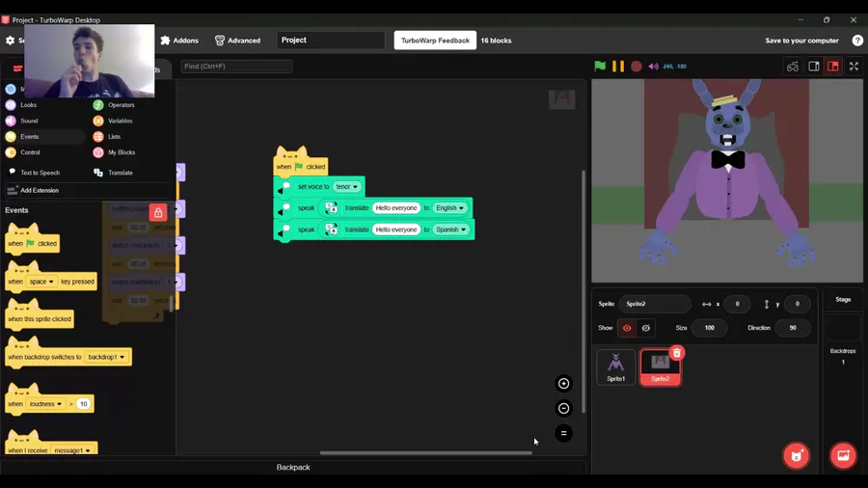Viewport: 868px width, 488px height.
Task: Click the Find (Ctrl+F) search box
Action: pos(236,67)
